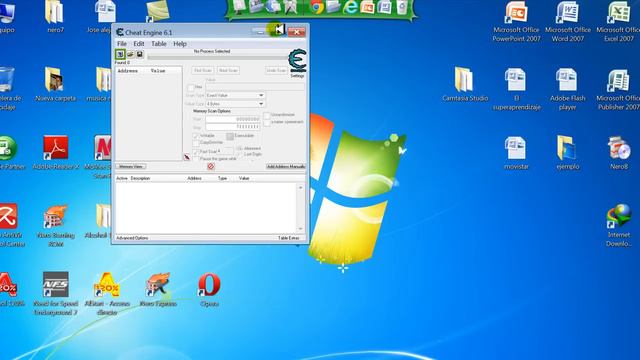The image size is (640, 360).
Task: Open the Help menu
Action: [180, 44]
